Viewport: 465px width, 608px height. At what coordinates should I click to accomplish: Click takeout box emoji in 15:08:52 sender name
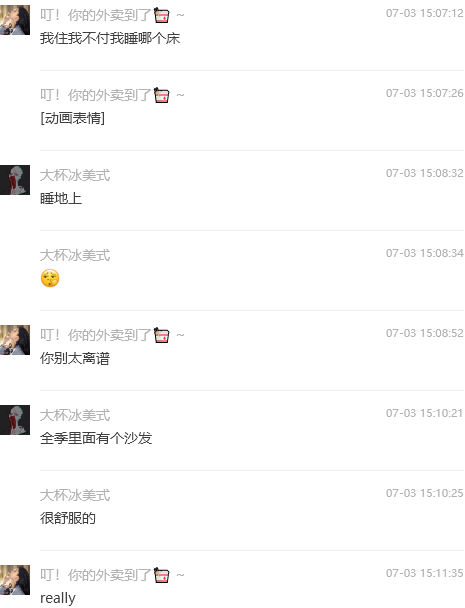[x=161, y=335]
